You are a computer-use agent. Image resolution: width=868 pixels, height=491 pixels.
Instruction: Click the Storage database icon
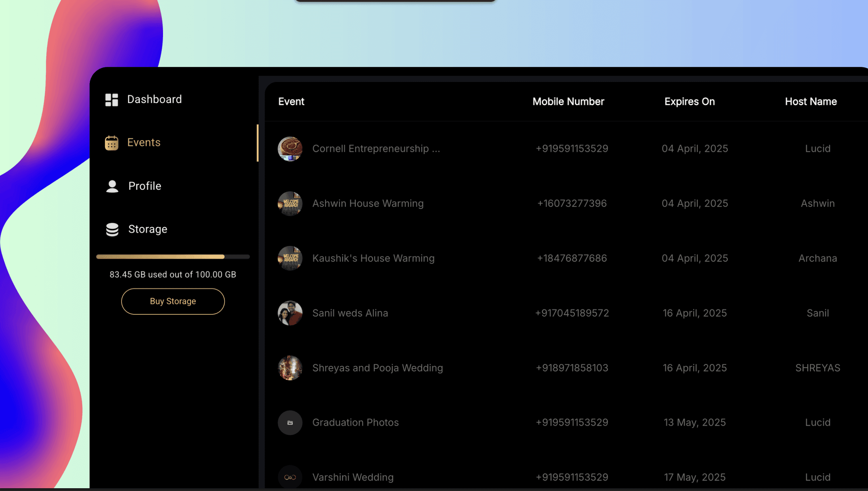point(112,229)
